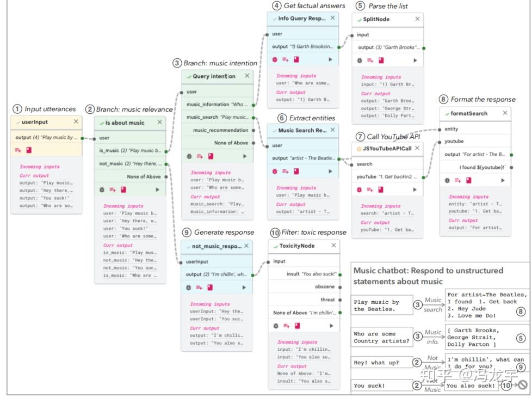Run the ToxicityNode with play arrow
The height and width of the screenshot is (397, 532).
tap(331, 326)
